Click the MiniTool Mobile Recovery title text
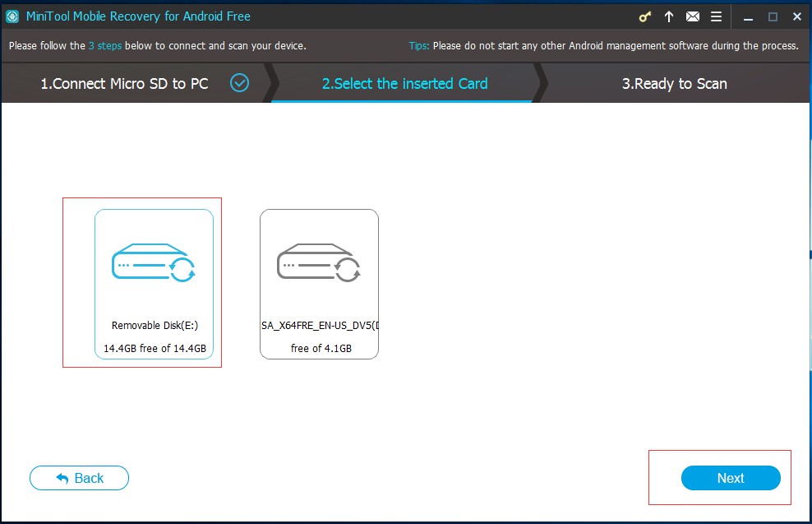 pos(138,16)
